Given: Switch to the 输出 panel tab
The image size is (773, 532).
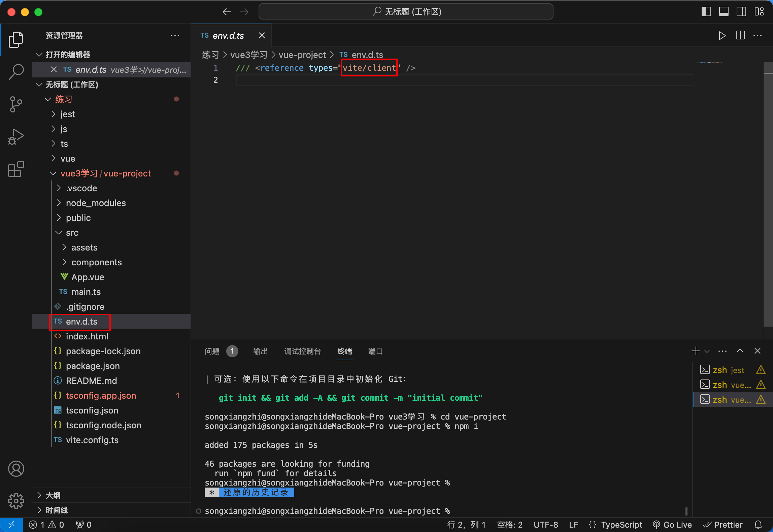Looking at the screenshot, I should click(x=260, y=351).
